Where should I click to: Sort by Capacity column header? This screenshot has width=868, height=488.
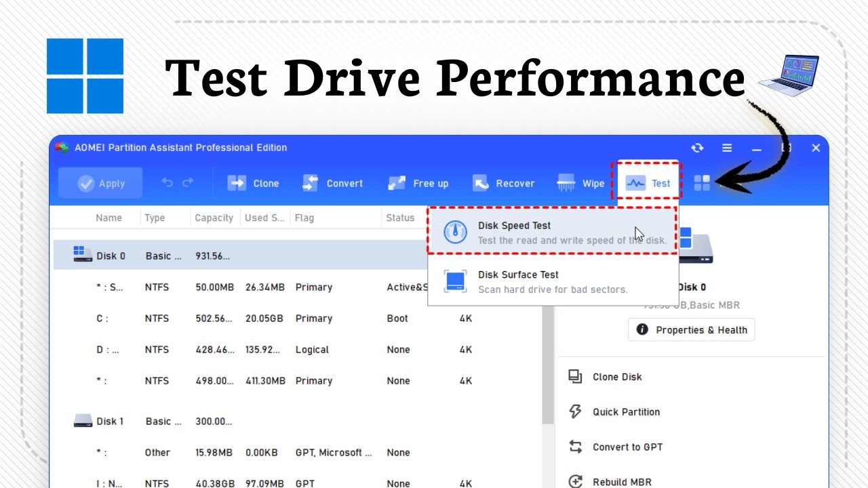(214, 218)
